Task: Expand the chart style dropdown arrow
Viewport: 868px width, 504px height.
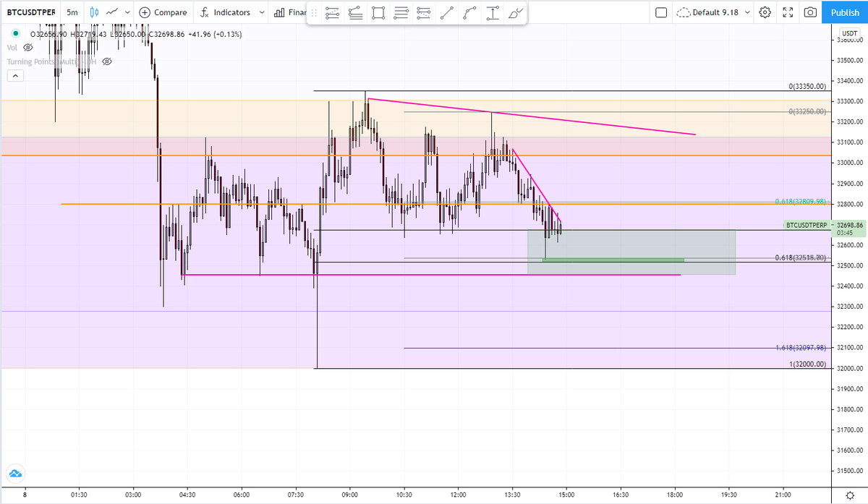Action: click(127, 12)
